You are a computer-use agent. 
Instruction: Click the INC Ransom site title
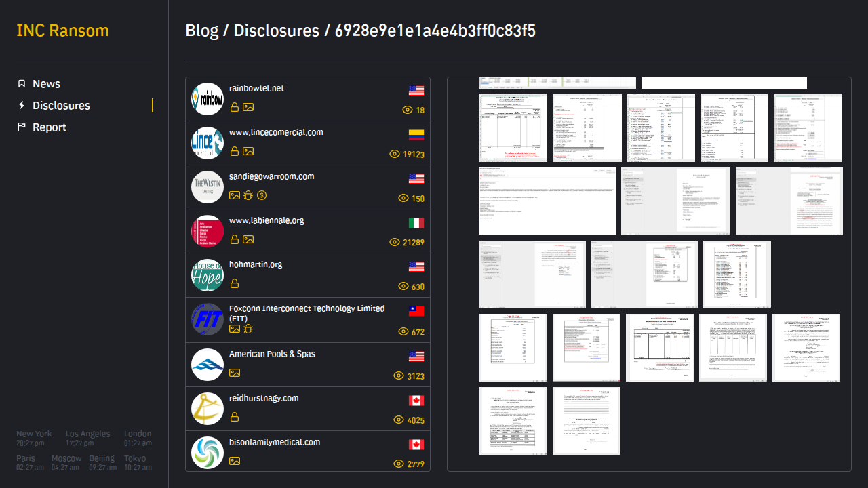62,31
